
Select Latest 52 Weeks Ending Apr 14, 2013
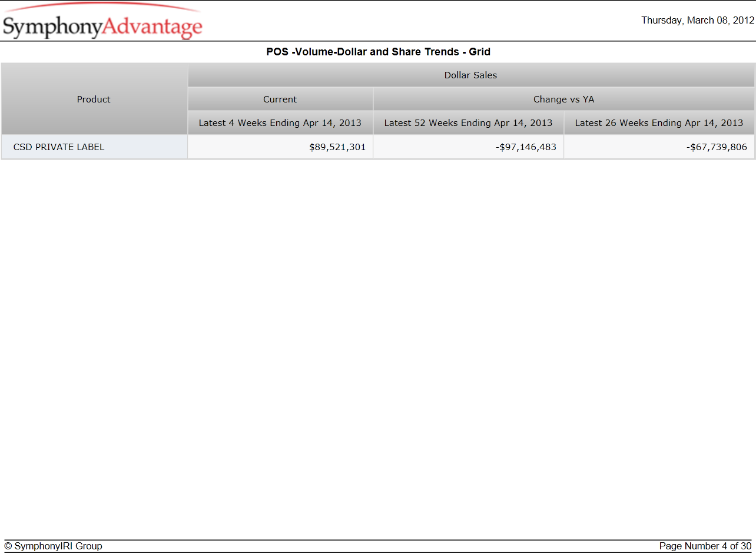[x=469, y=123]
